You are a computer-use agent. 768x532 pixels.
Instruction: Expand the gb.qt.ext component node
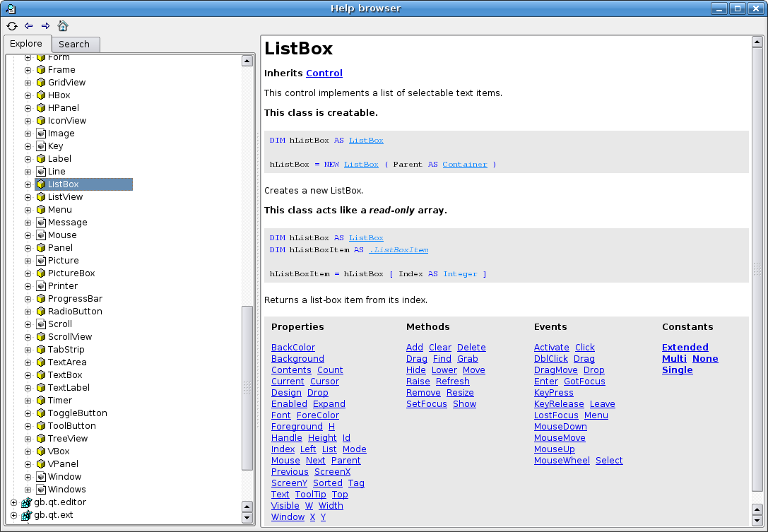pyautogui.click(x=13, y=515)
